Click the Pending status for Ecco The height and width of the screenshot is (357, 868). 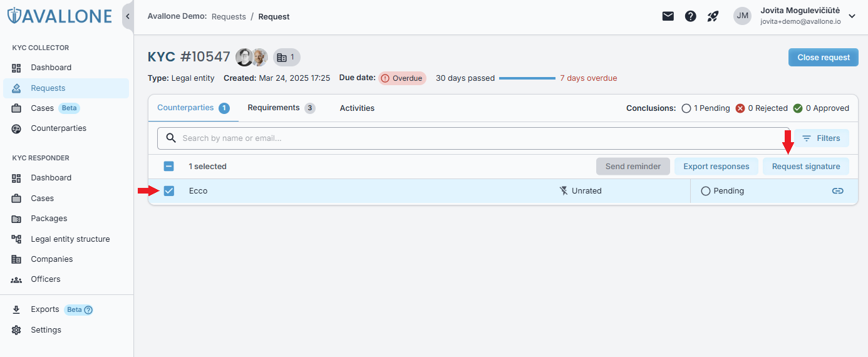pos(723,191)
